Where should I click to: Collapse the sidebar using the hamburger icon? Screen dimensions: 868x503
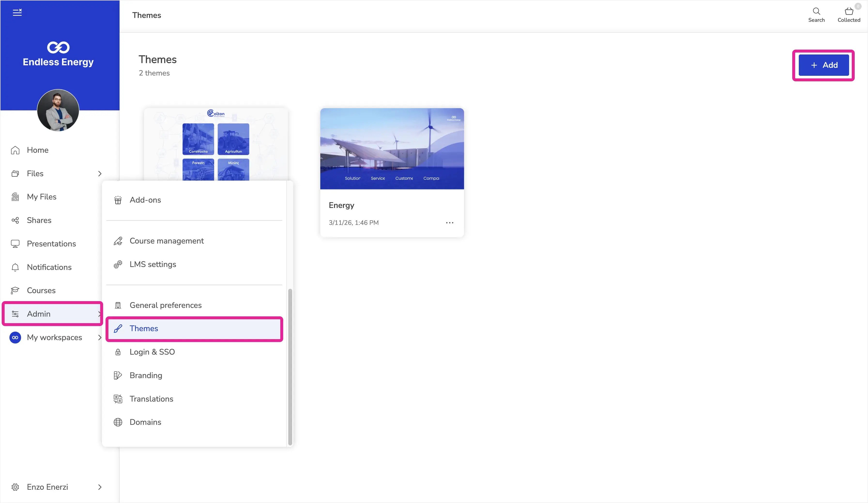point(17,13)
